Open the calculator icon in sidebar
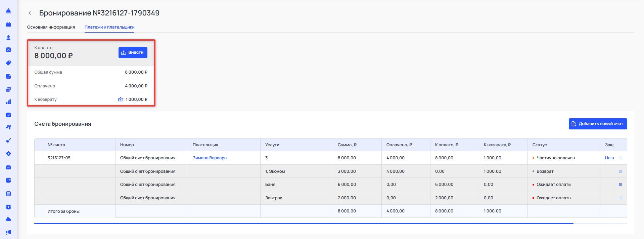The height and width of the screenshot is (239, 644). click(8, 194)
